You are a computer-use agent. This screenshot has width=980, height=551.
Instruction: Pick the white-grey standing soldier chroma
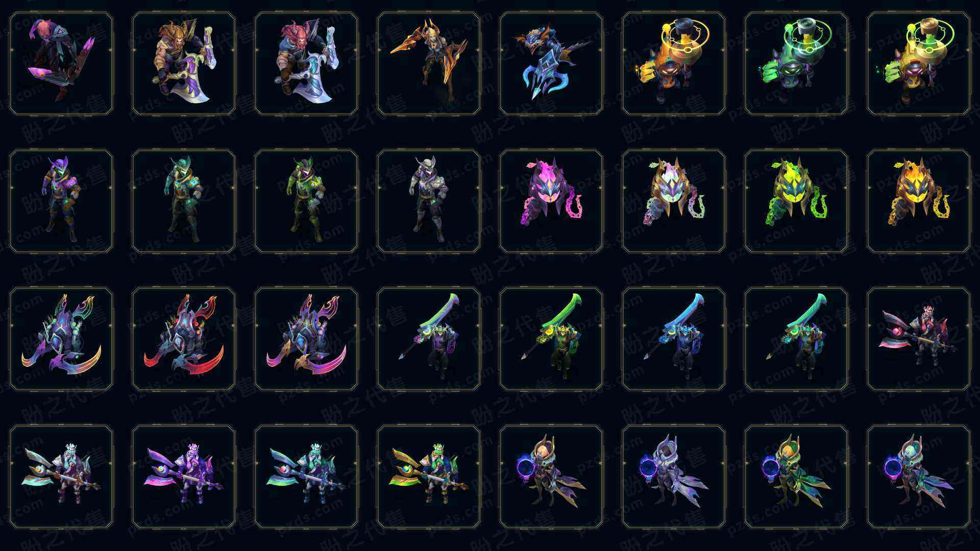tap(429, 201)
